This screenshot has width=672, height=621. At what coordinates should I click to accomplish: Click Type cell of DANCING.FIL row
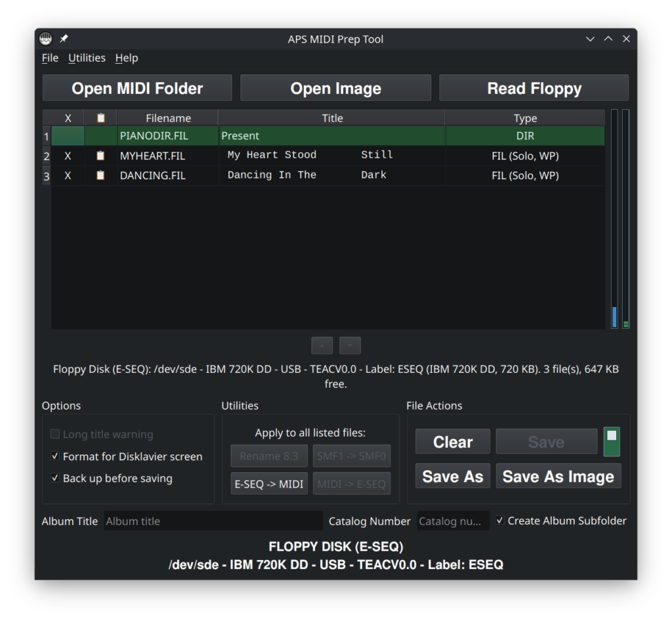tap(525, 176)
